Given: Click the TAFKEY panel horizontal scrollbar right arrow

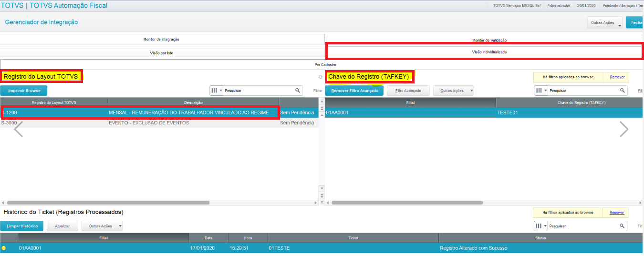Looking at the screenshot, I should click(640, 203).
